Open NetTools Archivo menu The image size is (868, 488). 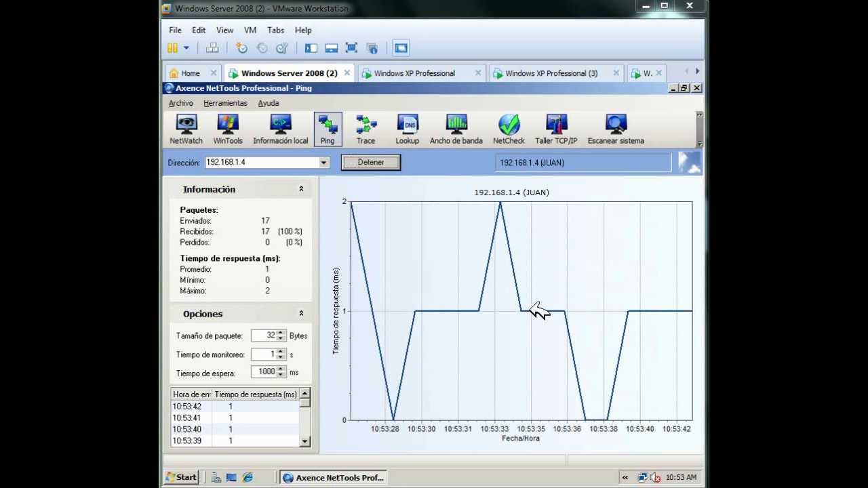[181, 103]
